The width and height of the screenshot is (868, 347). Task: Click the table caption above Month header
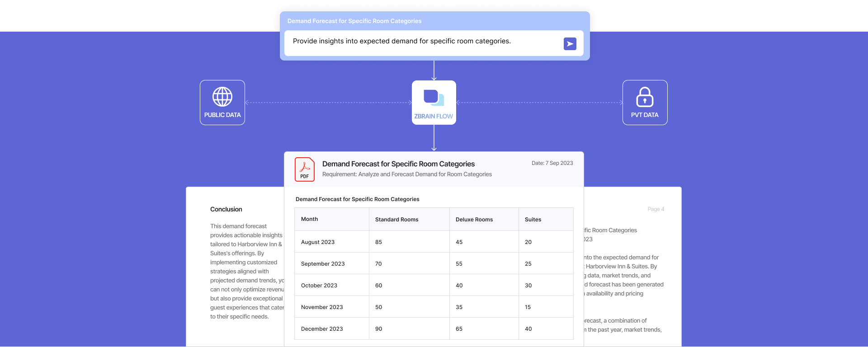[357, 199]
